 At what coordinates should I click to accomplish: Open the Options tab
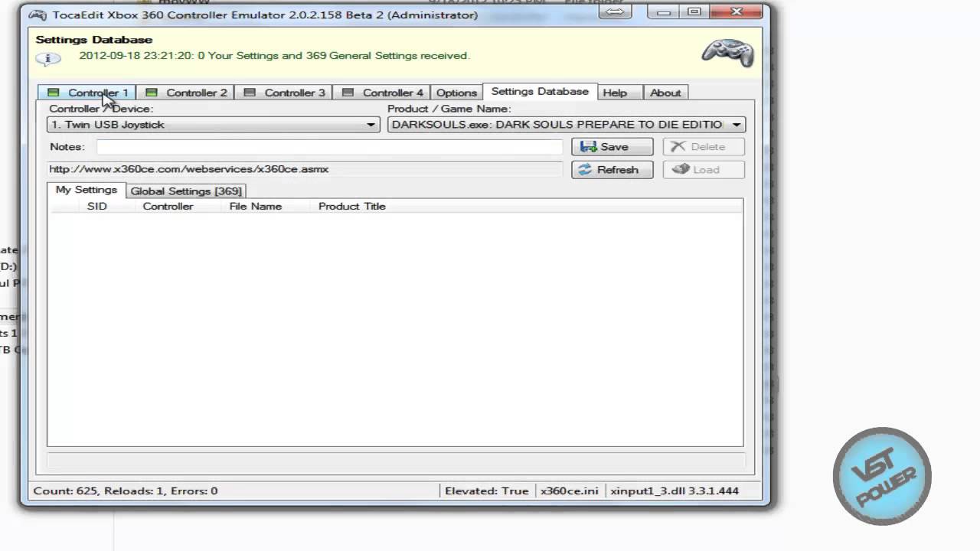coord(456,93)
